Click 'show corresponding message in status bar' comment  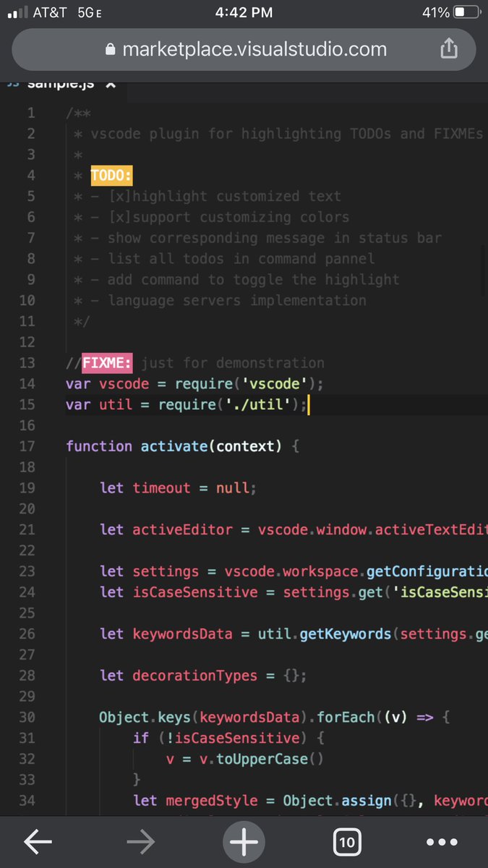[x=274, y=238]
